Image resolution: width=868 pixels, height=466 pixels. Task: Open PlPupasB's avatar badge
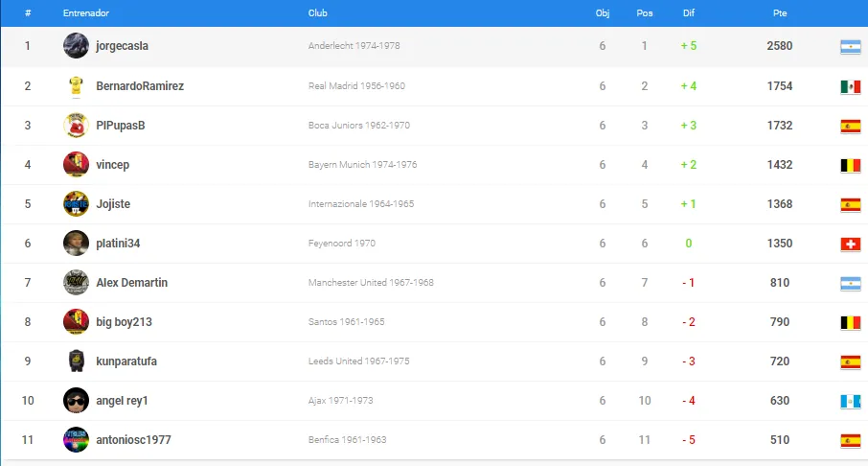76,126
